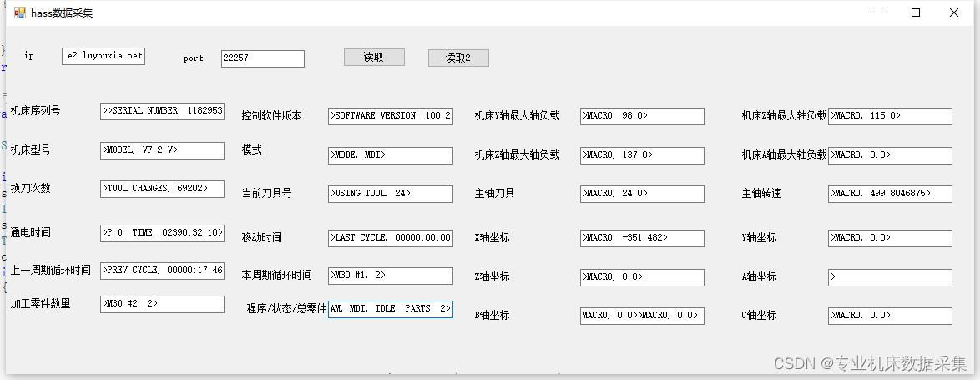
Task: Click the 上一周期循环时间 PREV CYCLE field
Action: (x=162, y=271)
